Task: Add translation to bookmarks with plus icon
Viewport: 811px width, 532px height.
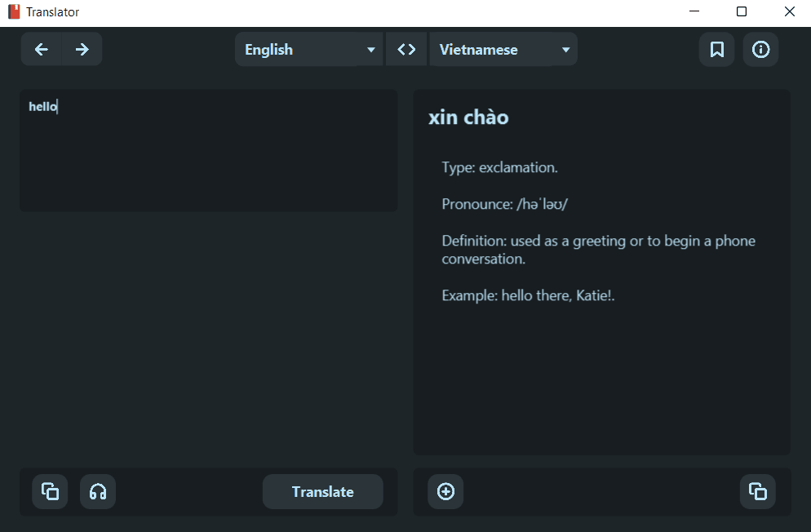Action: (x=445, y=491)
